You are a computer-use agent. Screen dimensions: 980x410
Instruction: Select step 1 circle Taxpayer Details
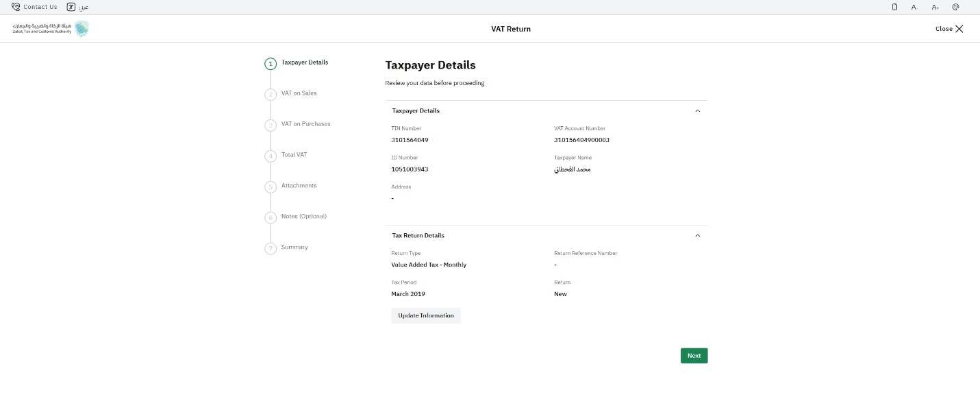pyautogui.click(x=271, y=64)
